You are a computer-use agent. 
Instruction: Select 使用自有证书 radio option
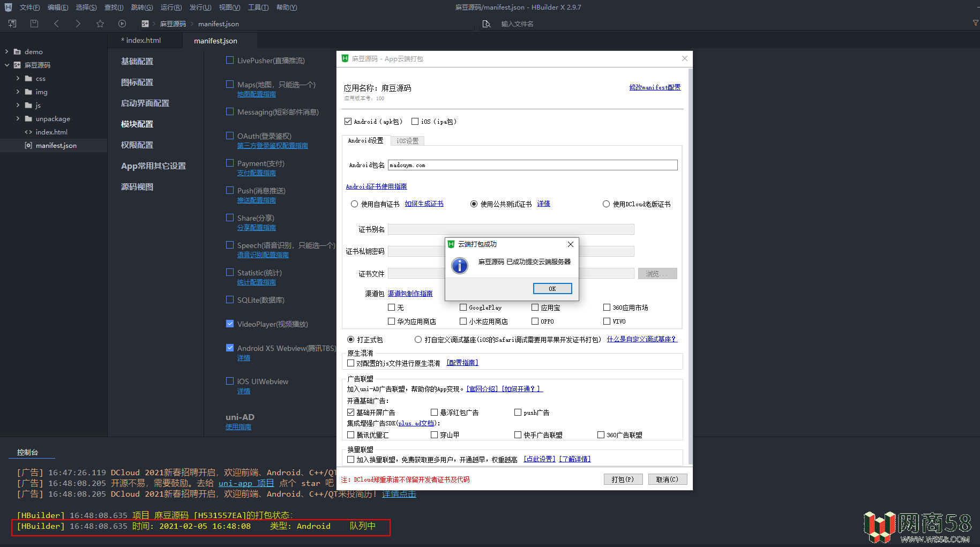pos(354,204)
